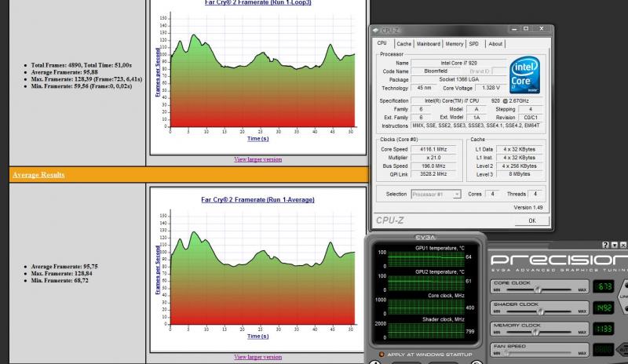Click the GPU1 temperature graph
This screenshot has width=628, height=364.
425,259
